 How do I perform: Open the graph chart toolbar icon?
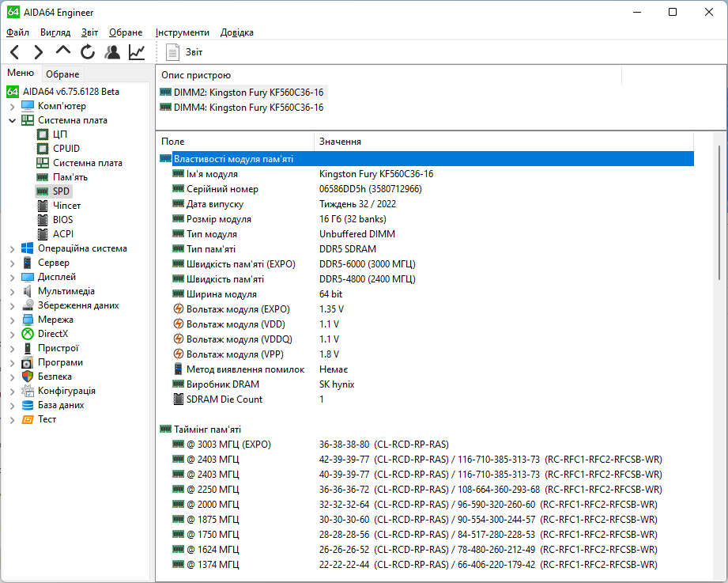[137, 52]
